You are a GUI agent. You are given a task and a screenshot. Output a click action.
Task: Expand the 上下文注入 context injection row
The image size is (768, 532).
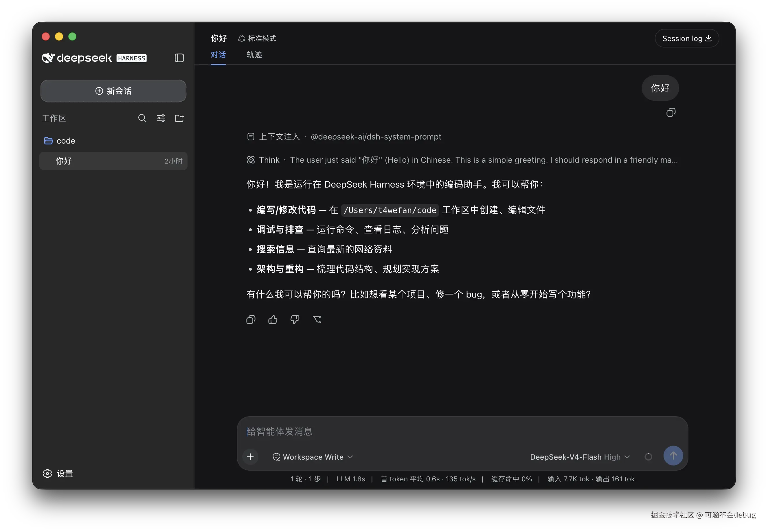click(x=344, y=137)
